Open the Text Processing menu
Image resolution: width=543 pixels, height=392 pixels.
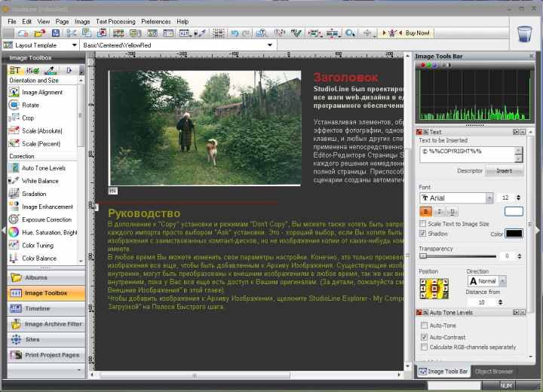(115, 21)
